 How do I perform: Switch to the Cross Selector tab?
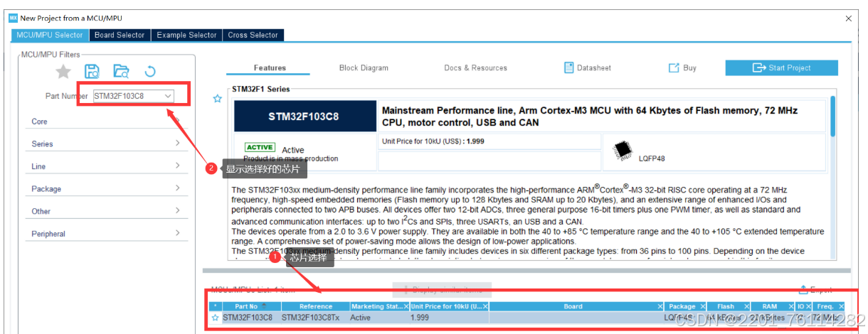(x=253, y=35)
